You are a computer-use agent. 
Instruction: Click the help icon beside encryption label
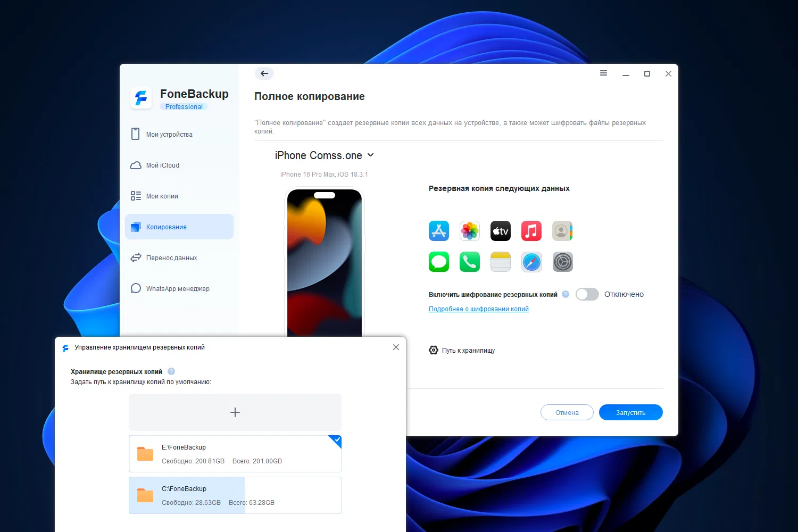pos(566,294)
